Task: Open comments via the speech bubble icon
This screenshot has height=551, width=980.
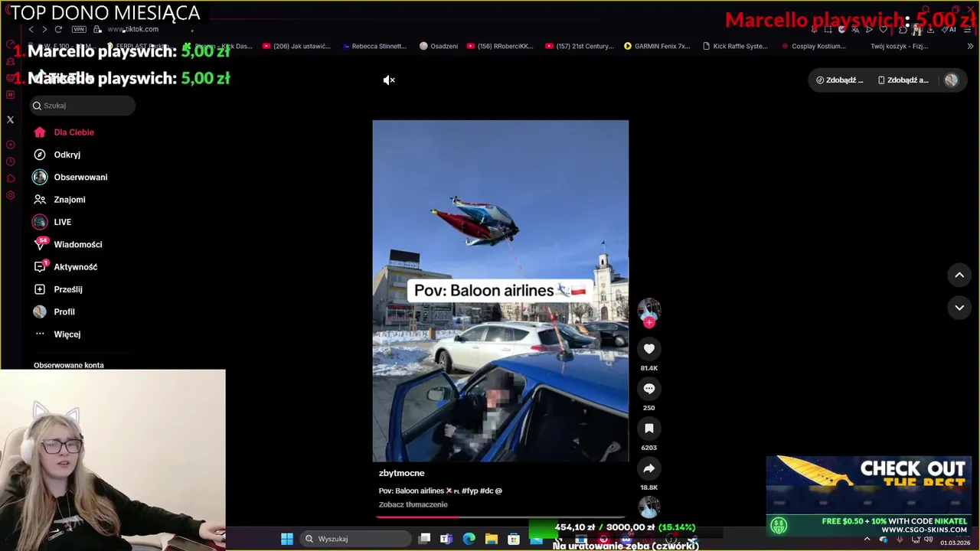Action: pos(648,389)
